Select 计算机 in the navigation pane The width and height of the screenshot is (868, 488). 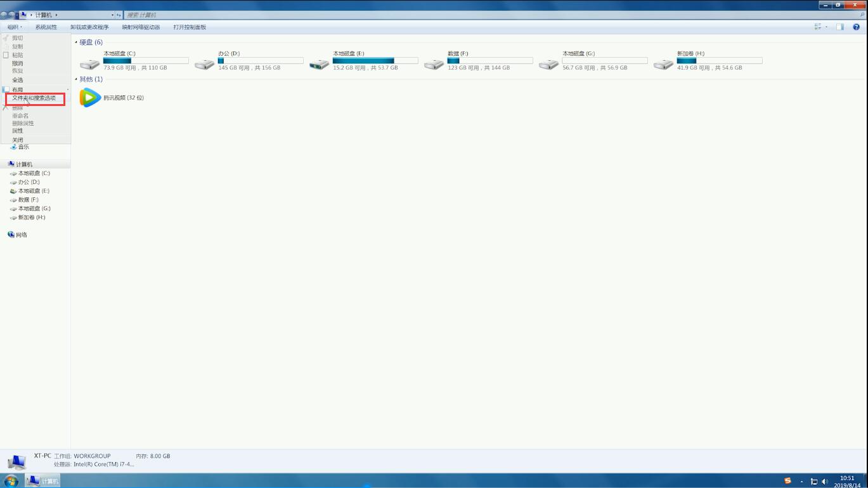click(23, 164)
